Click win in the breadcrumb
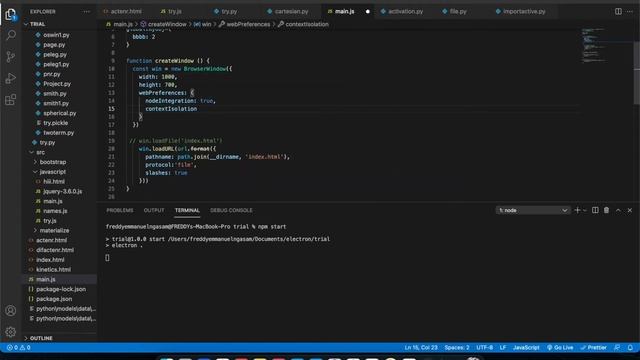The height and width of the screenshot is (360, 640). (206, 24)
